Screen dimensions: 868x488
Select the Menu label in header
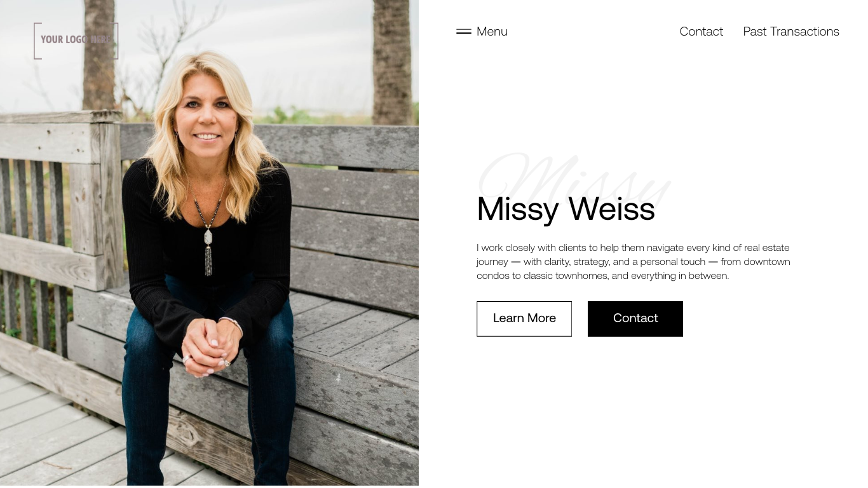(x=492, y=31)
